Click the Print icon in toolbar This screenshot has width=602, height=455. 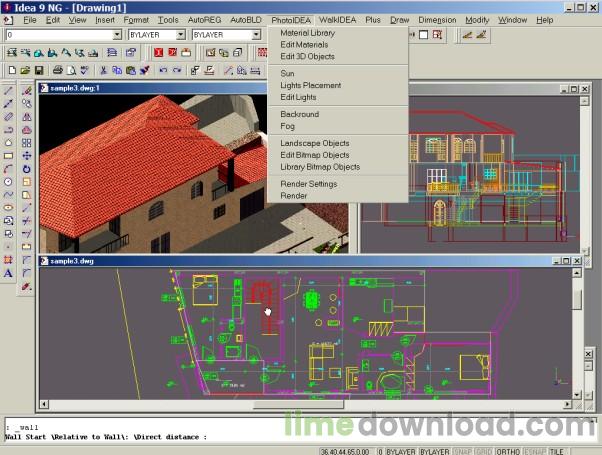pyautogui.click(x=59, y=71)
